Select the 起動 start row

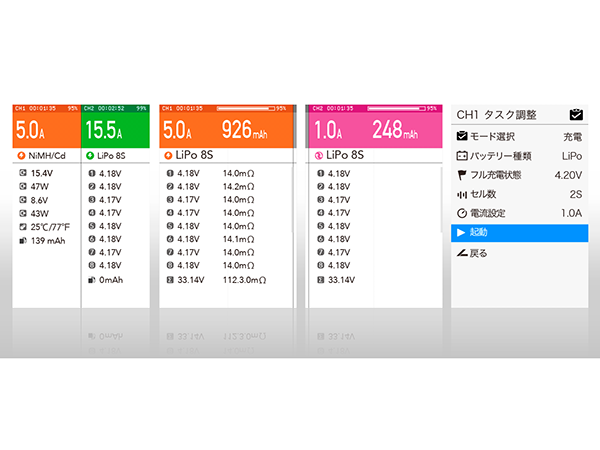click(519, 233)
